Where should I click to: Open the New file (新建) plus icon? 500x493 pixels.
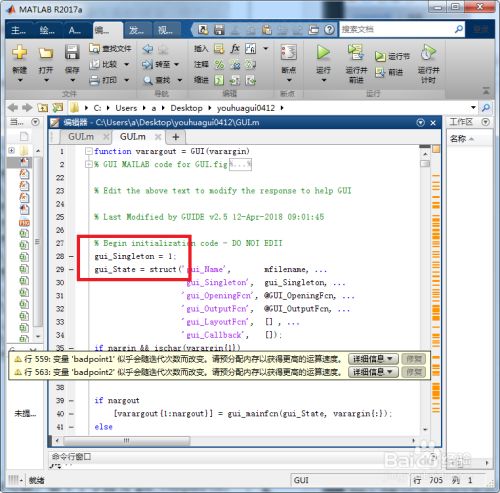20,52
